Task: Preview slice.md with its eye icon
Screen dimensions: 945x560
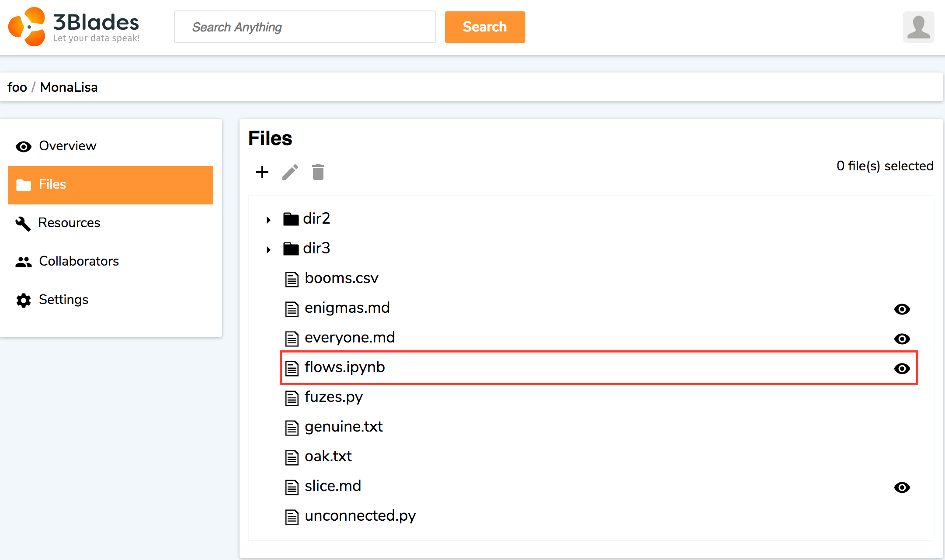Action: tap(902, 487)
